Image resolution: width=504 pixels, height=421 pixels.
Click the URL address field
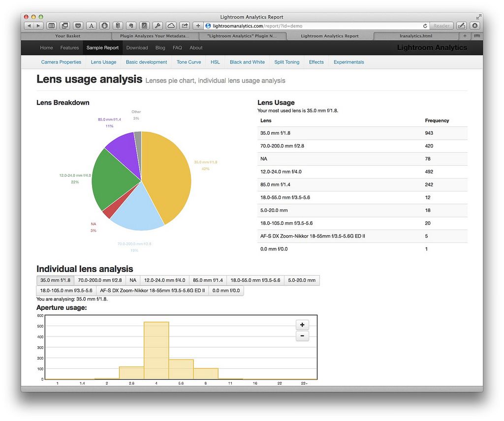pos(315,26)
